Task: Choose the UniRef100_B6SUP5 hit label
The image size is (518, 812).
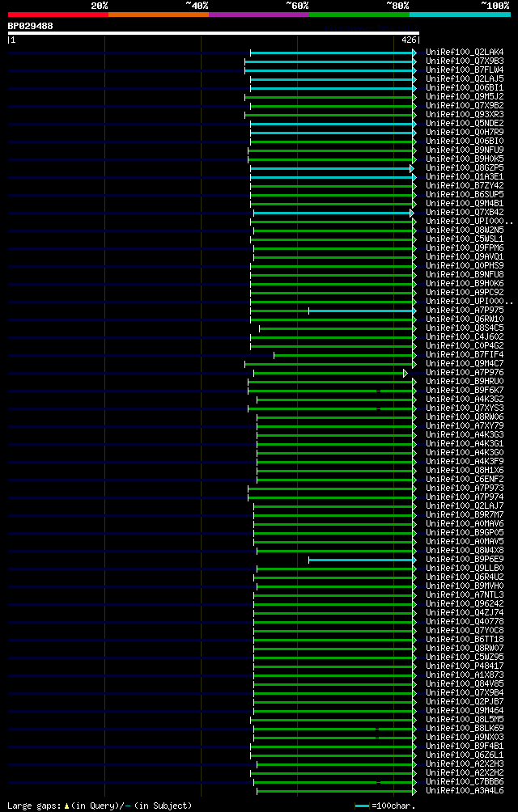Action: tap(464, 194)
